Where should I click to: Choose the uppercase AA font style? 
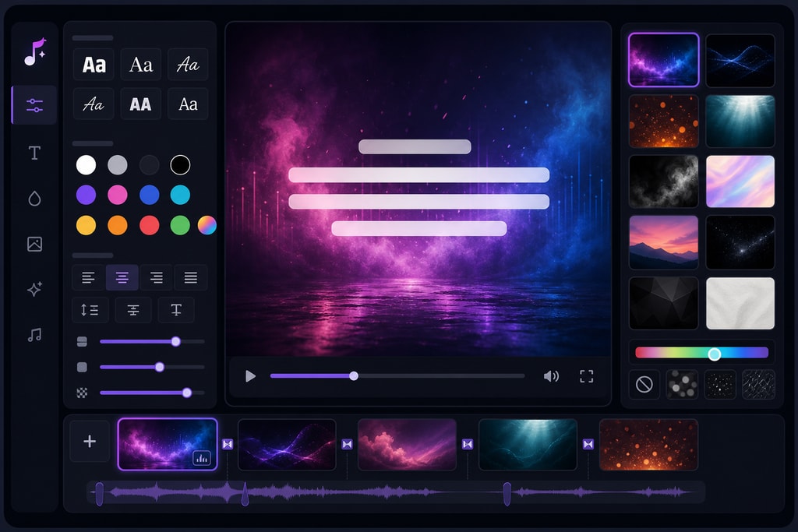(x=141, y=104)
